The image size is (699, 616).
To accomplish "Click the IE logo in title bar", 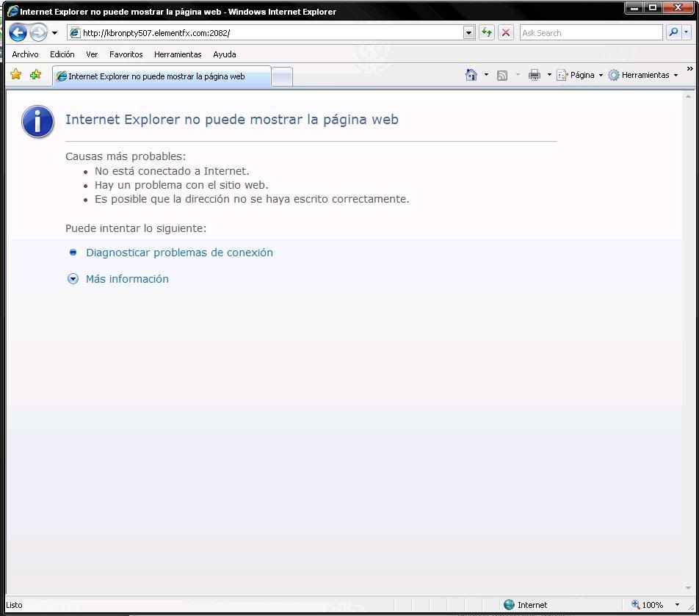I will coord(13,11).
